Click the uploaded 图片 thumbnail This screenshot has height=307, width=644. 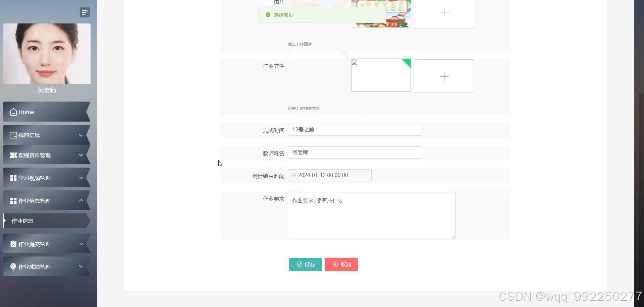click(381, 13)
